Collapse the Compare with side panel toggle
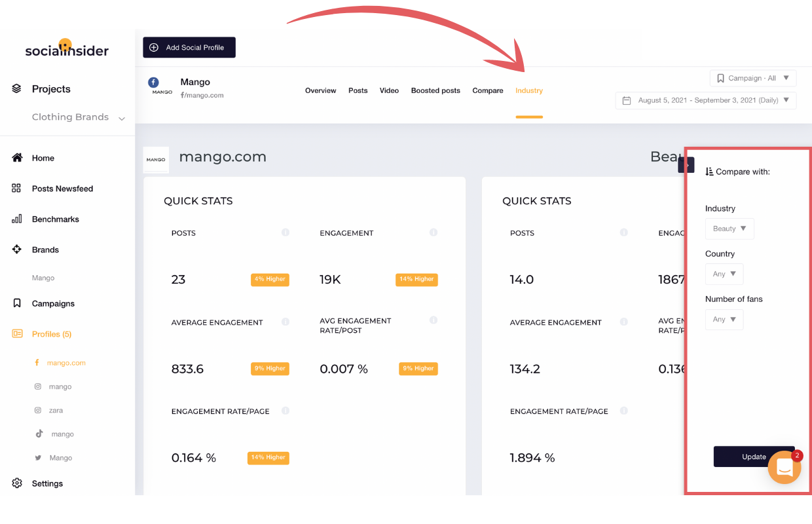The width and height of the screenshot is (812, 524). (686, 165)
